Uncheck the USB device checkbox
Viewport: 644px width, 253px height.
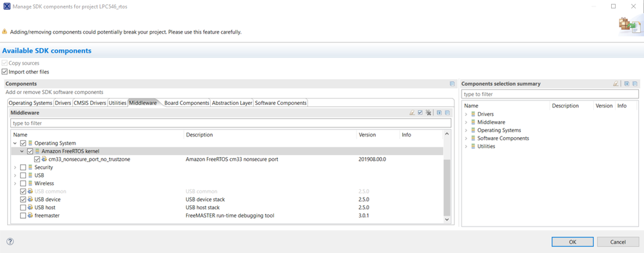[x=23, y=200]
